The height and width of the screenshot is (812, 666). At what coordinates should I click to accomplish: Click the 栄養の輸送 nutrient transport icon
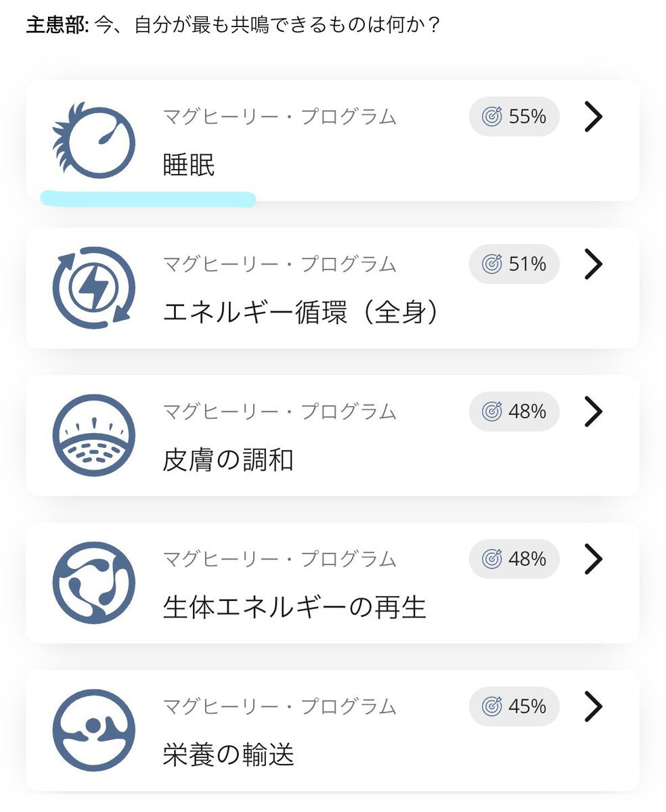coord(93,730)
